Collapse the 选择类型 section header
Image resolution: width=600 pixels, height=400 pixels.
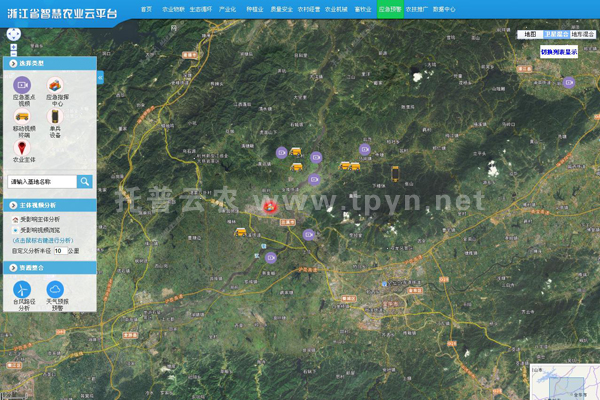tap(50, 62)
